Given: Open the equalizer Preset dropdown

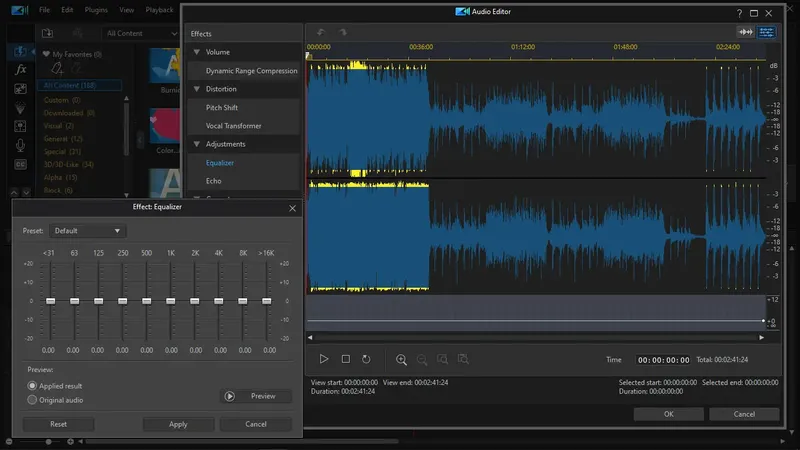Looking at the screenshot, I should (88, 230).
